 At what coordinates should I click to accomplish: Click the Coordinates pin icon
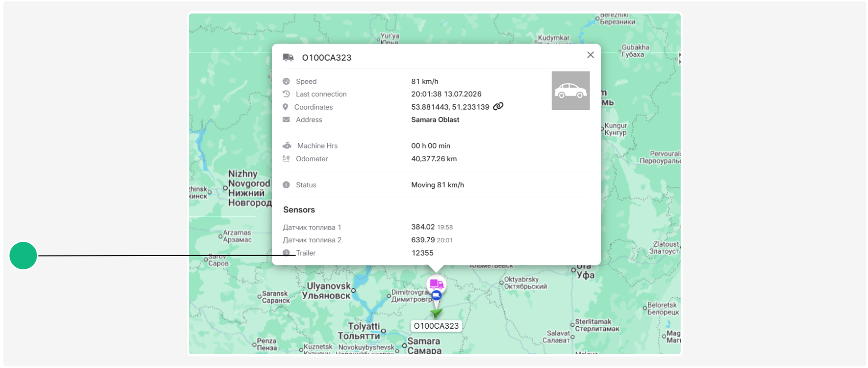tap(286, 107)
